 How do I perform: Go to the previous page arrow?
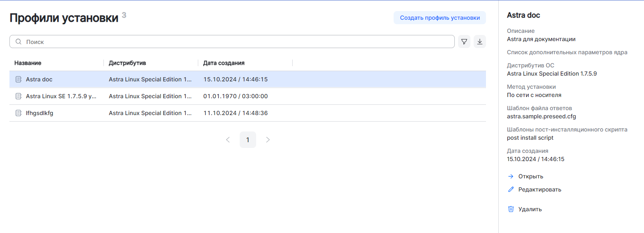[228, 140]
